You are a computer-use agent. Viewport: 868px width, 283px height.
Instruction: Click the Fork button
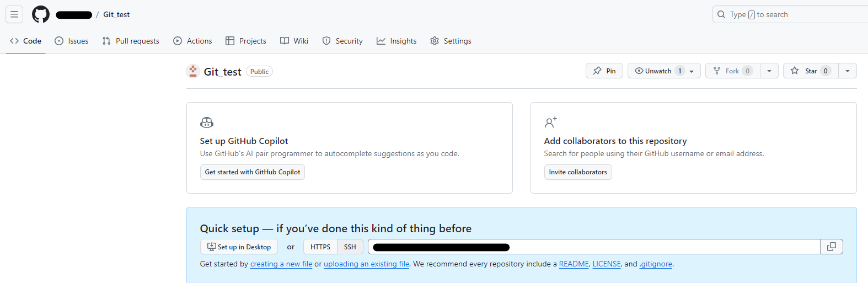click(x=733, y=71)
